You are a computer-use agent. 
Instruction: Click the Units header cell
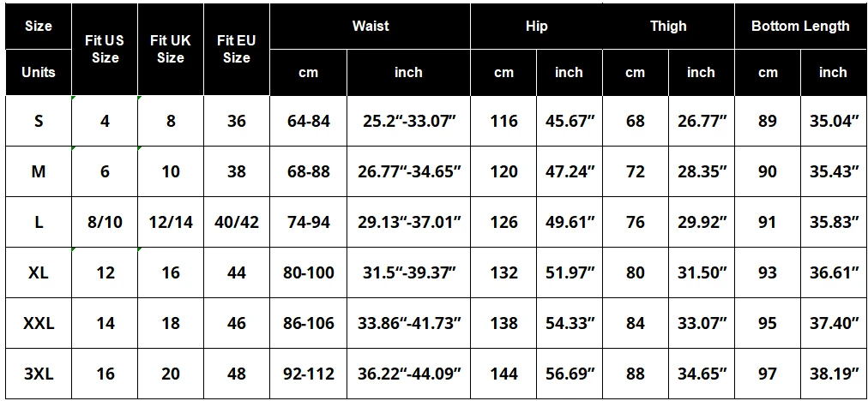(x=39, y=73)
